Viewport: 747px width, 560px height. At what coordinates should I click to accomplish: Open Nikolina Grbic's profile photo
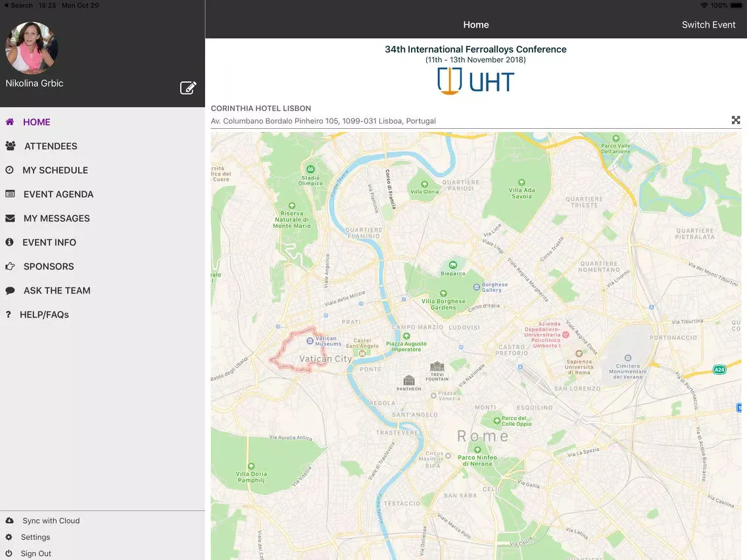pos(32,47)
